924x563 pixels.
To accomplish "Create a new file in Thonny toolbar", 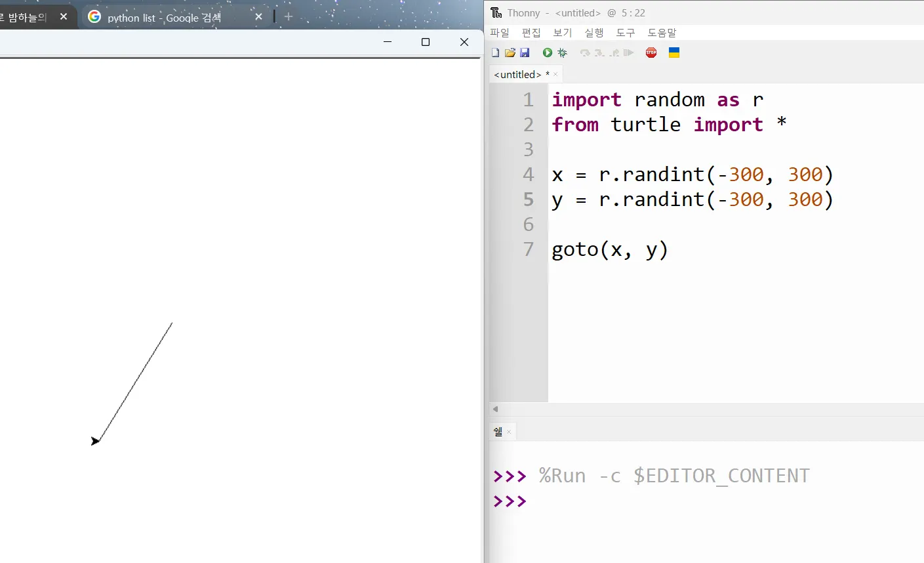I will 495,52.
